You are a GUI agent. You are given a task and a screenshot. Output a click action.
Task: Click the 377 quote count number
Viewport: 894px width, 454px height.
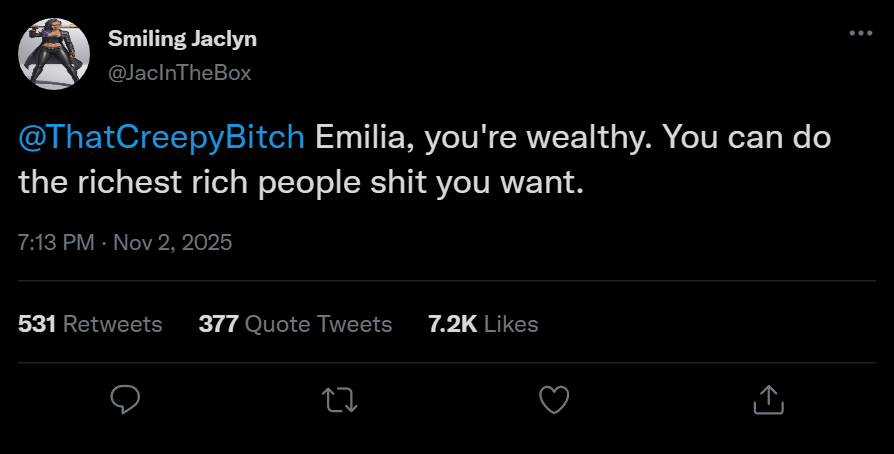[217, 324]
